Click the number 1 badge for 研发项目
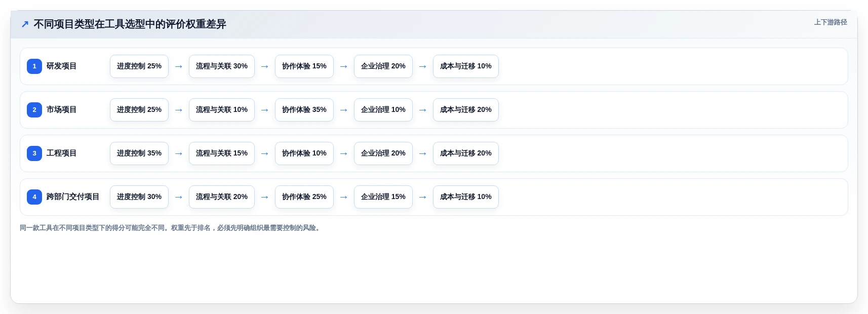 click(x=34, y=66)
